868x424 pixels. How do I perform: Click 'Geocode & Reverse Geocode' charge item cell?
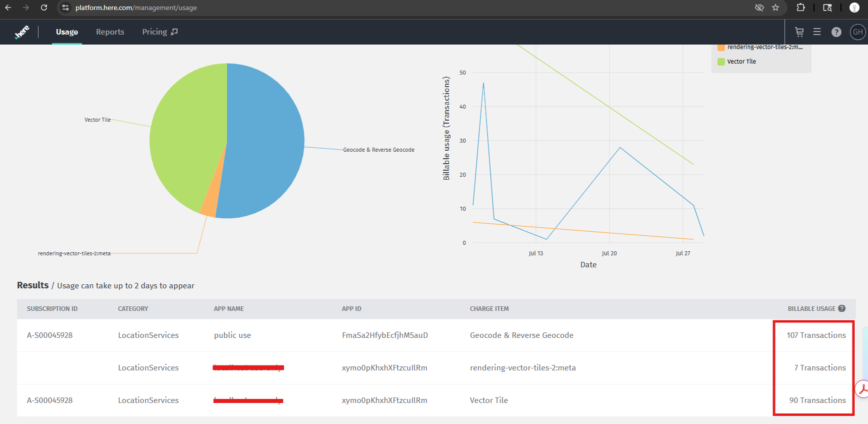[x=521, y=335]
